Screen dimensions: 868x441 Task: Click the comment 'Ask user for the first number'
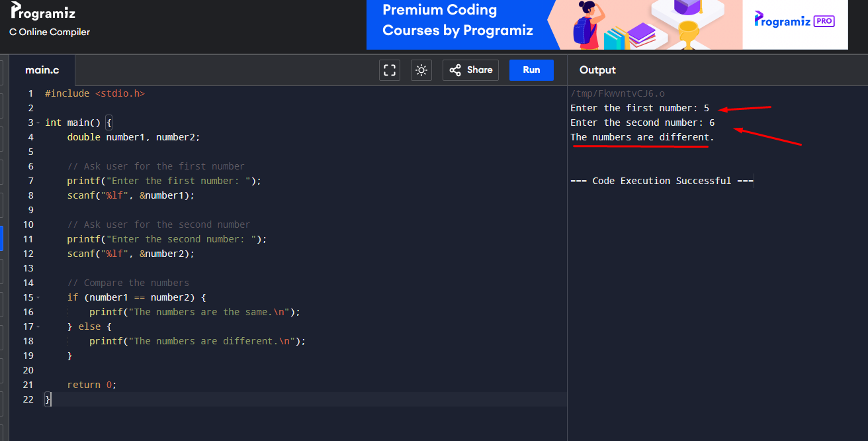coord(155,166)
